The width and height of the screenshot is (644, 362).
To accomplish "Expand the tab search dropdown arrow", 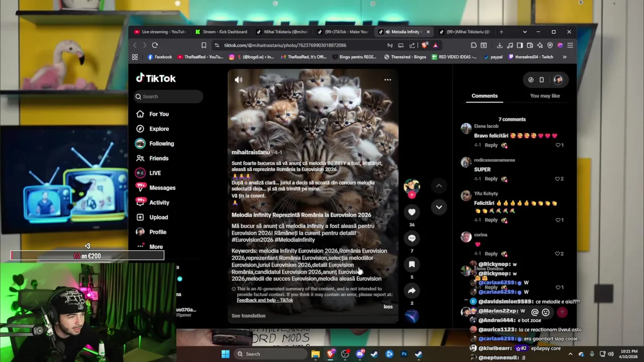I will [x=525, y=32].
